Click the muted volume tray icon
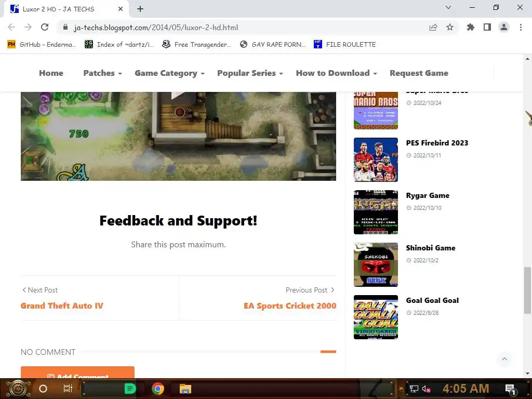This screenshot has height=399, width=532. [x=426, y=389]
